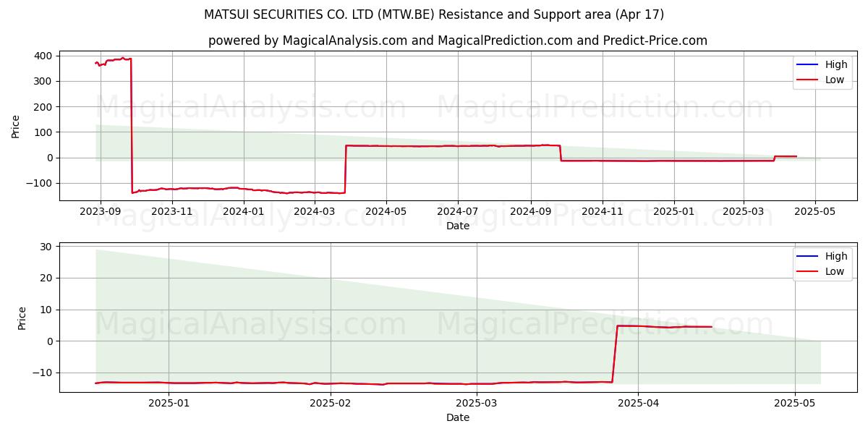Click the '2025-05' tick on the top chart
This screenshot has width=868, height=434.
click(815, 211)
